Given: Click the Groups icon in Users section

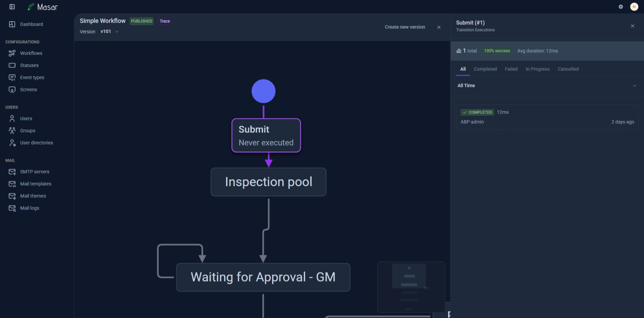Looking at the screenshot, I should point(12,130).
